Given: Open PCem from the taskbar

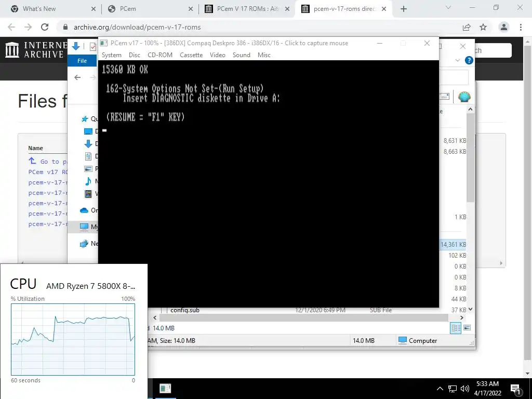Looking at the screenshot, I should pyautogui.click(x=165, y=388).
